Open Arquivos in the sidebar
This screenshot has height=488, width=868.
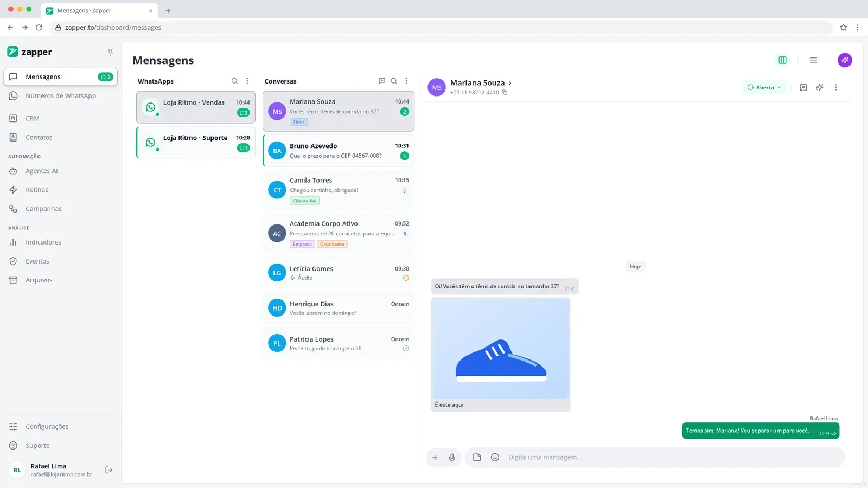point(60,280)
